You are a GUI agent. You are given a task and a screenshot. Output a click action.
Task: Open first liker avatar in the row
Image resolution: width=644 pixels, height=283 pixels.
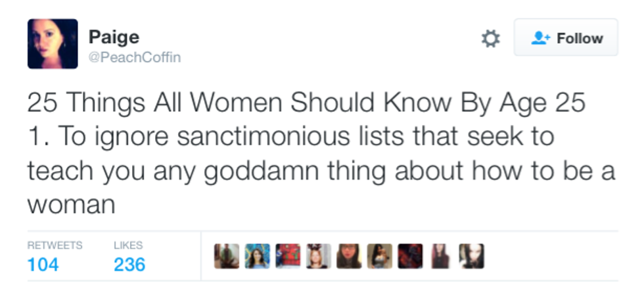[x=226, y=256]
